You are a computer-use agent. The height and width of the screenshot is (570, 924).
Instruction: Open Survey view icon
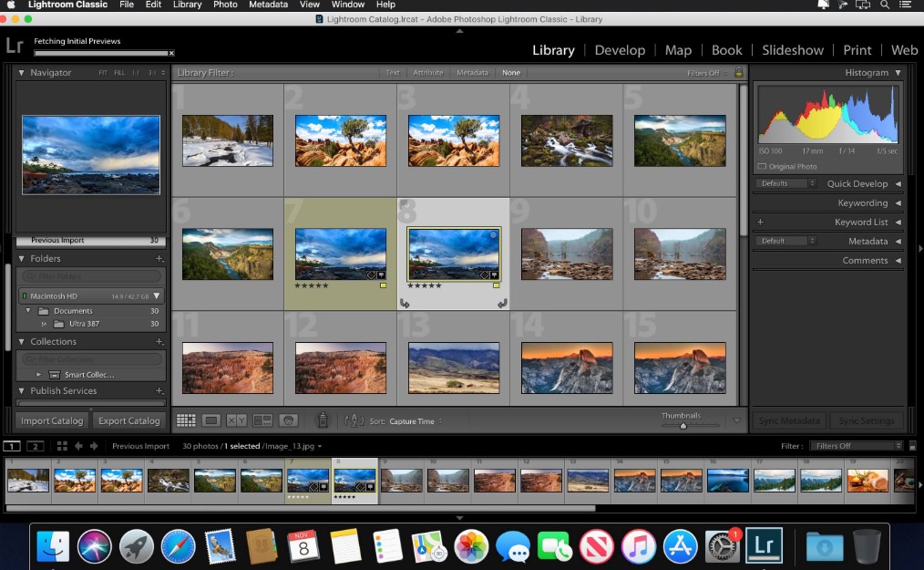point(262,420)
